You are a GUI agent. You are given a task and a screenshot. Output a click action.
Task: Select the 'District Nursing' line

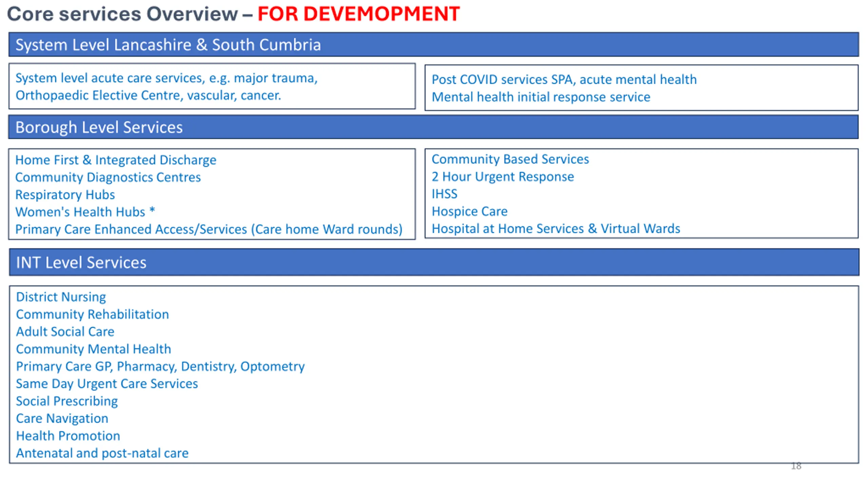pos(61,297)
